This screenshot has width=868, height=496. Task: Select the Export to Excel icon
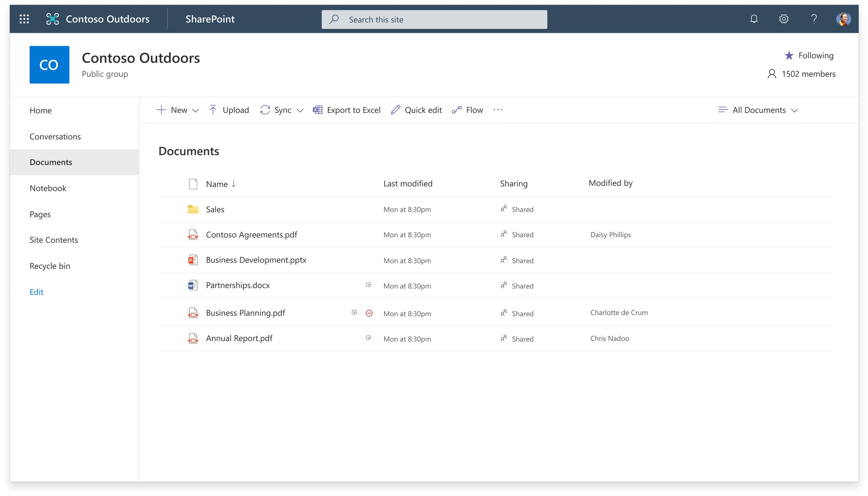(317, 110)
